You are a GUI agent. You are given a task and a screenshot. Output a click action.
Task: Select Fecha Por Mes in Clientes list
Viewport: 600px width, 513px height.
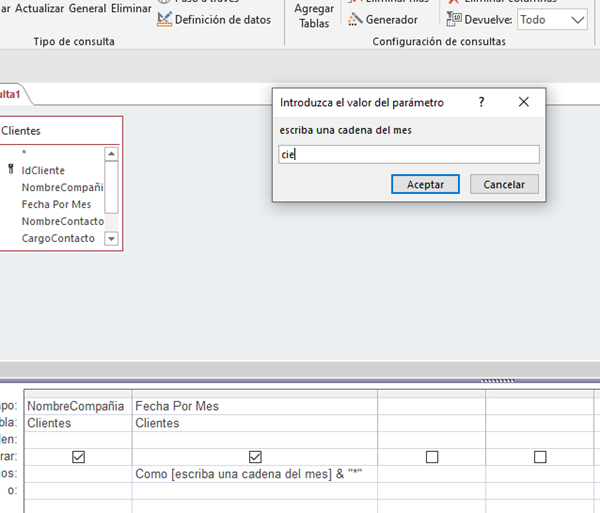click(x=56, y=204)
